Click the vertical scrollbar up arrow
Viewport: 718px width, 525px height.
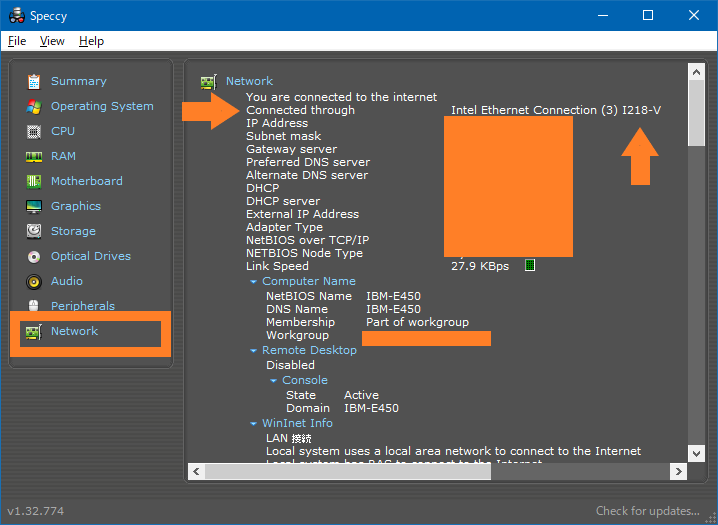(696, 72)
